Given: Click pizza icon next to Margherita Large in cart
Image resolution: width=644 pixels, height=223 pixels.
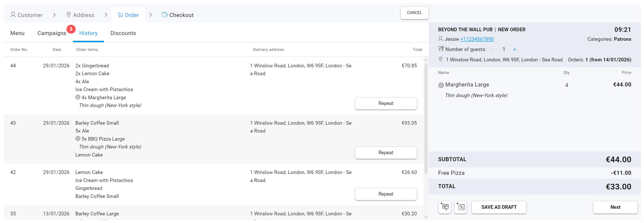Looking at the screenshot, I should [441, 85].
